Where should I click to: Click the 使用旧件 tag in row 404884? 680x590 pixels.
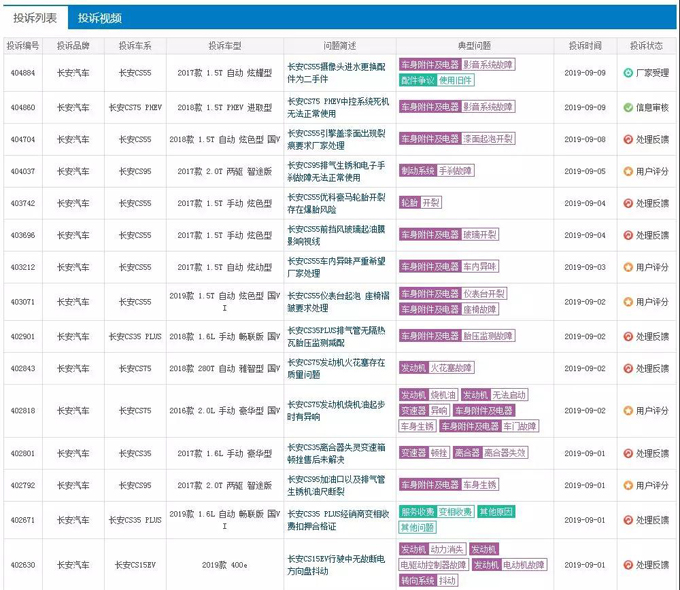pos(455,80)
